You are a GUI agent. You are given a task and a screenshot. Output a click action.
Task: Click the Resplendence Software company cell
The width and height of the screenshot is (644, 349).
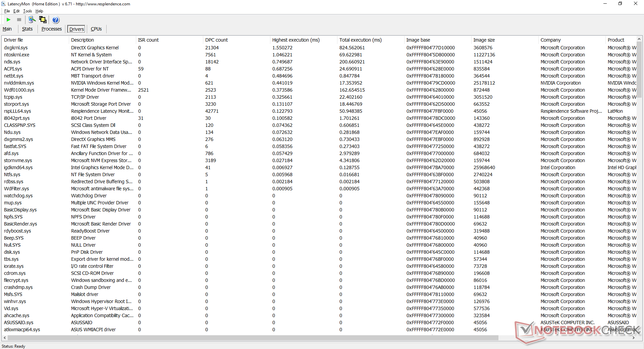[571, 111]
